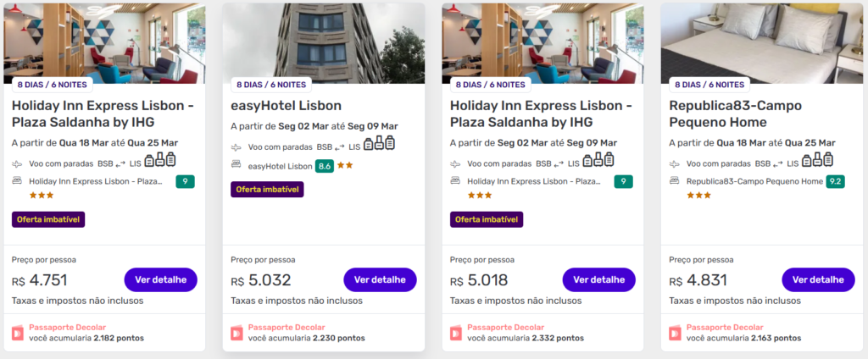Click Passaporte Decolar icon showing 2.230 pontos
The height and width of the screenshot is (359, 868).
click(x=237, y=333)
